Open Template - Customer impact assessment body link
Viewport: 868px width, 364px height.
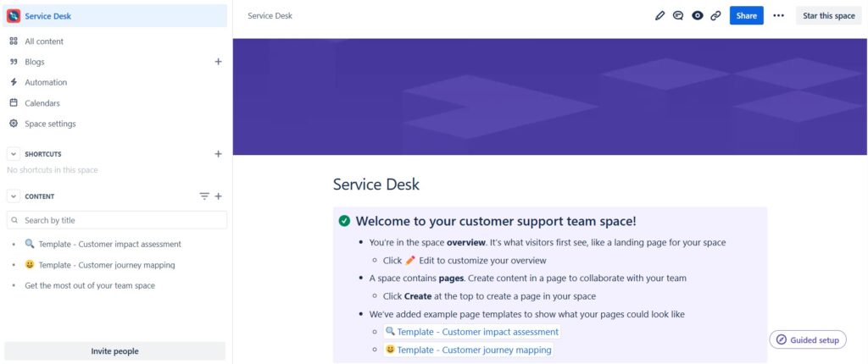471,332
